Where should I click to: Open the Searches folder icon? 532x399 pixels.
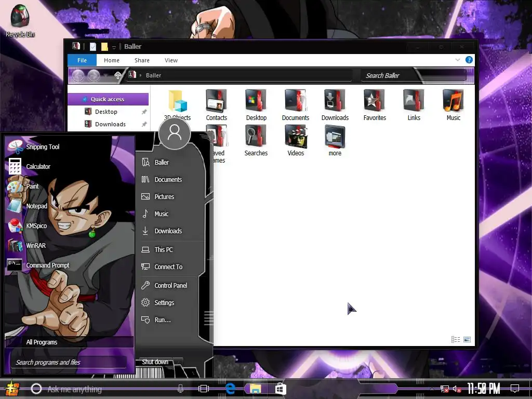(x=256, y=140)
